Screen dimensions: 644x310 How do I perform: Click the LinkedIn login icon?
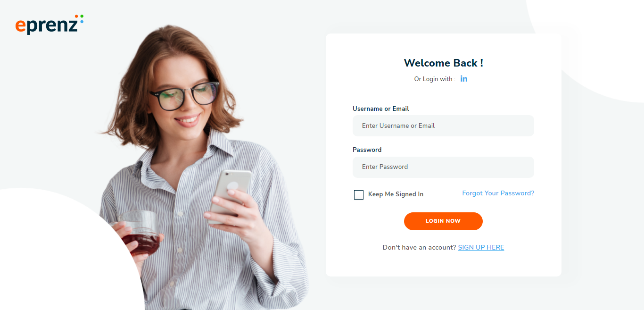tap(464, 79)
